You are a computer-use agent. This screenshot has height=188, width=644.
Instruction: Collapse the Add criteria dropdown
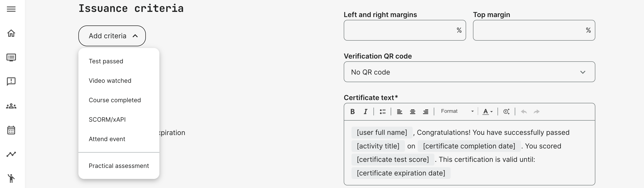coord(112,36)
